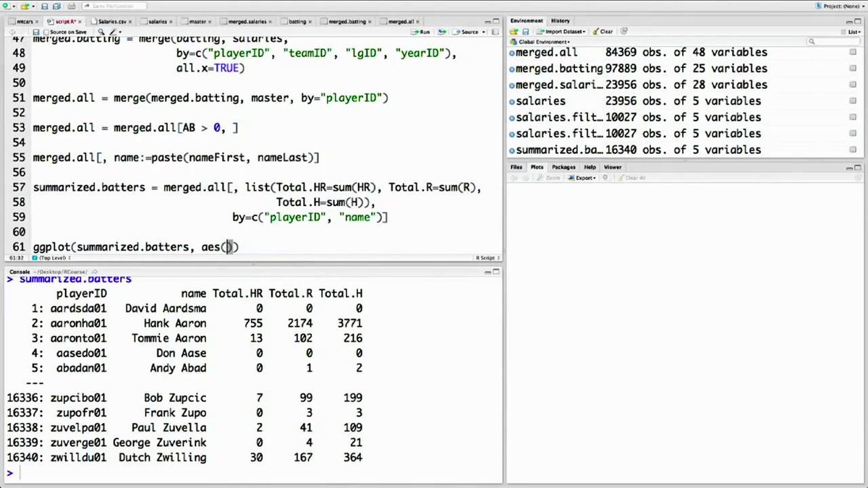Maximize the Plots pane
This screenshot has height=488, width=868.
coord(857,167)
